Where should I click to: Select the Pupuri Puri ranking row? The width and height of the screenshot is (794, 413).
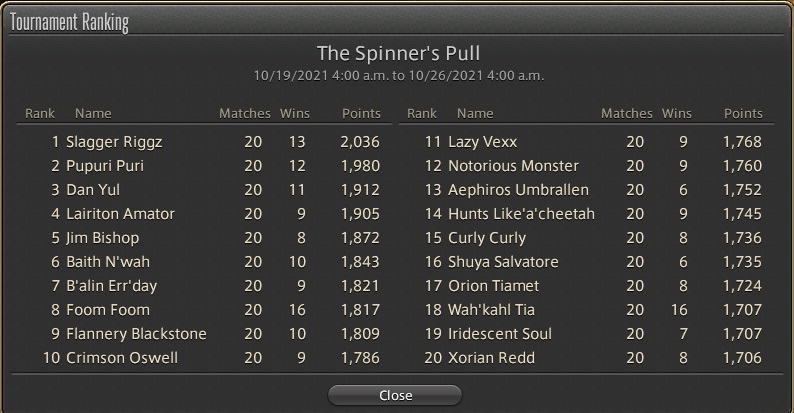pos(205,166)
